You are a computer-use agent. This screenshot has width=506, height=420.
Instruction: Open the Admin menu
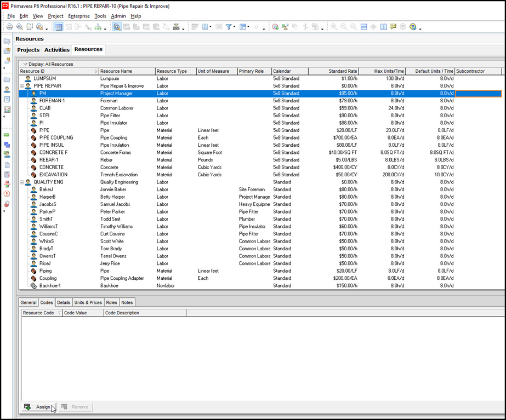coord(118,16)
